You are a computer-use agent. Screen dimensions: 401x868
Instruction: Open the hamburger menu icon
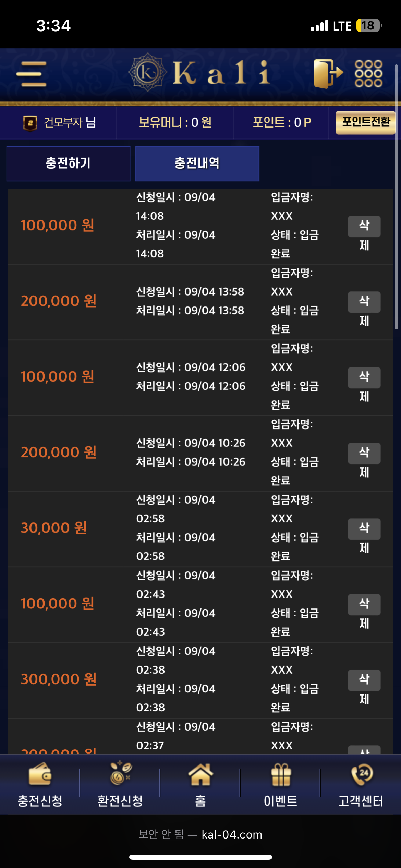coord(31,74)
